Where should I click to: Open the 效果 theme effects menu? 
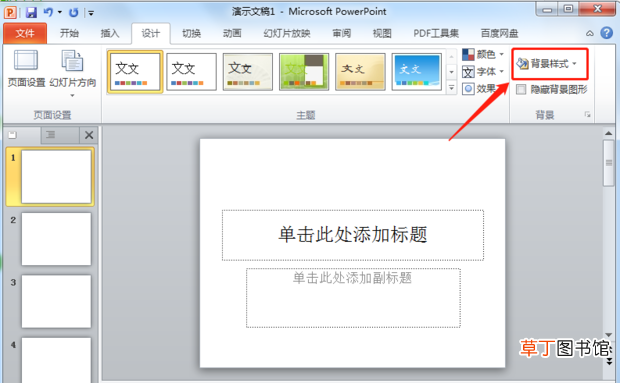[x=479, y=89]
